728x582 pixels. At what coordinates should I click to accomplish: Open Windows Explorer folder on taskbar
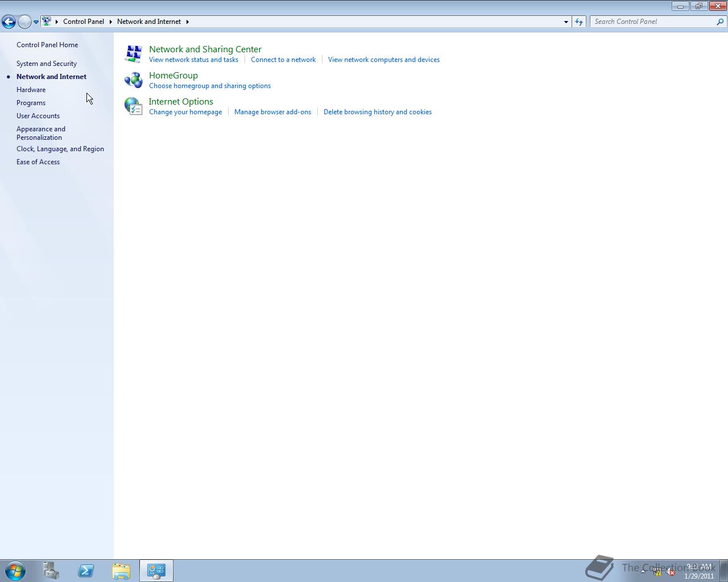click(x=121, y=571)
